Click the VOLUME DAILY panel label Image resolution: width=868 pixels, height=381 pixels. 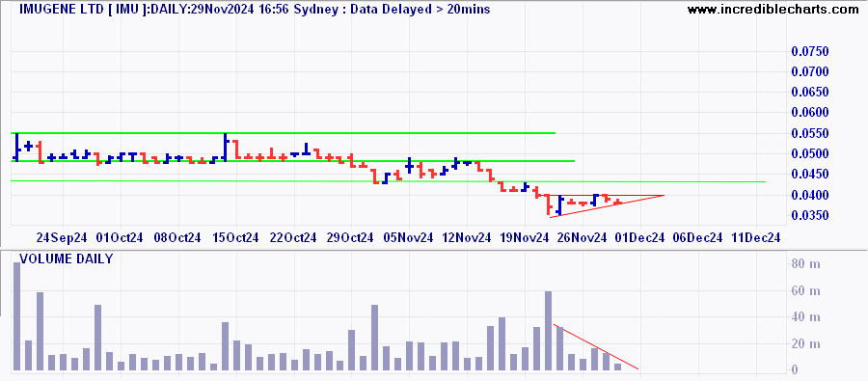(x=67, y=259)
